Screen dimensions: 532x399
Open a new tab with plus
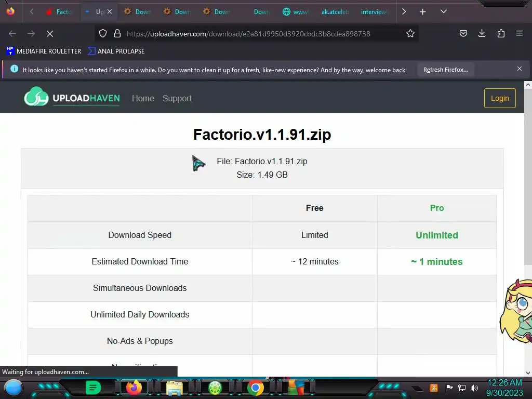pos(422,12)
